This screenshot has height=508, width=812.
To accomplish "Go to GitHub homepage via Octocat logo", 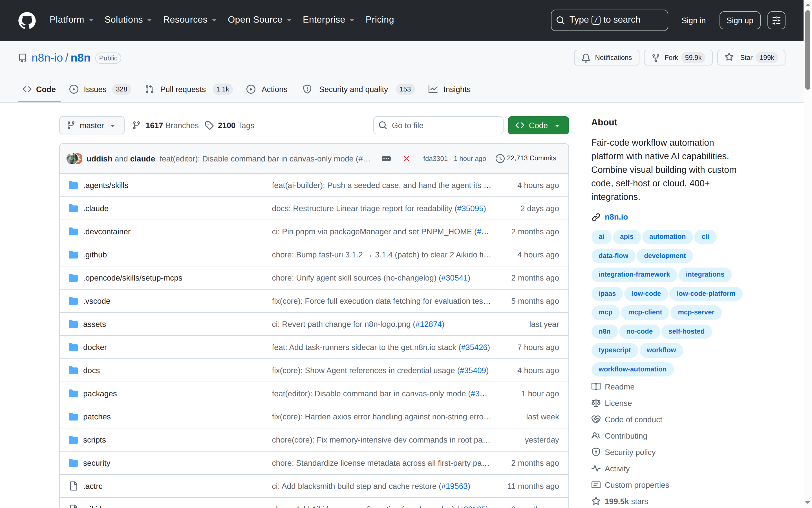I will click(x=27, y=20).
